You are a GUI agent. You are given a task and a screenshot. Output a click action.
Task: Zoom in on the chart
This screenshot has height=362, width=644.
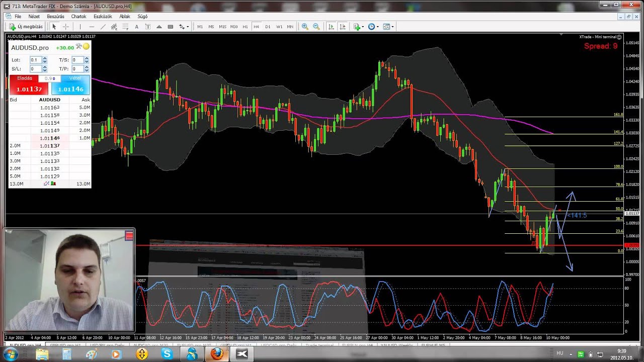[x=305, y=27]
